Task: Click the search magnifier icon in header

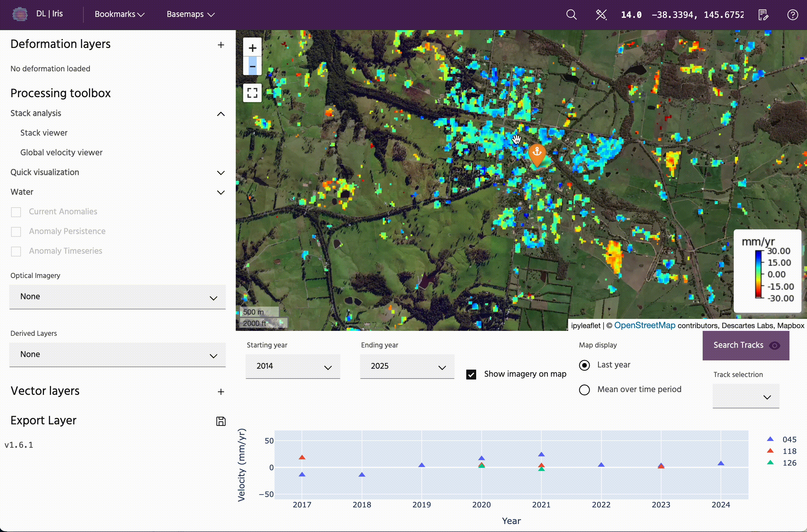Action: click(x=571, y=14)
